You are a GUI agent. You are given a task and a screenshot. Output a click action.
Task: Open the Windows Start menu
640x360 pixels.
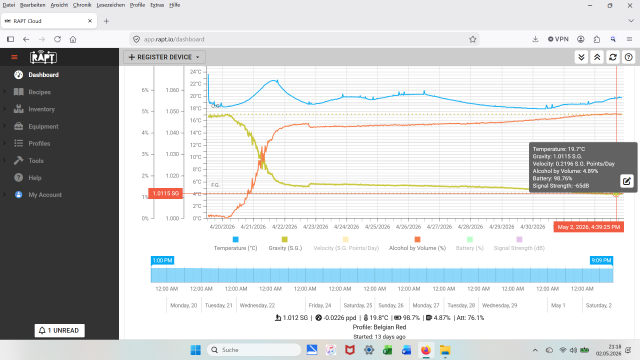pos(196,350)
